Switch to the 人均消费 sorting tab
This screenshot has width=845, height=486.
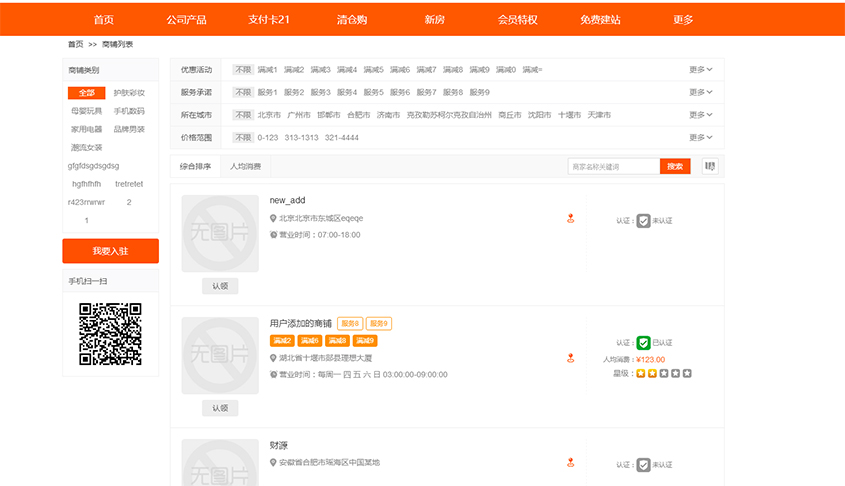click(245, 166)
